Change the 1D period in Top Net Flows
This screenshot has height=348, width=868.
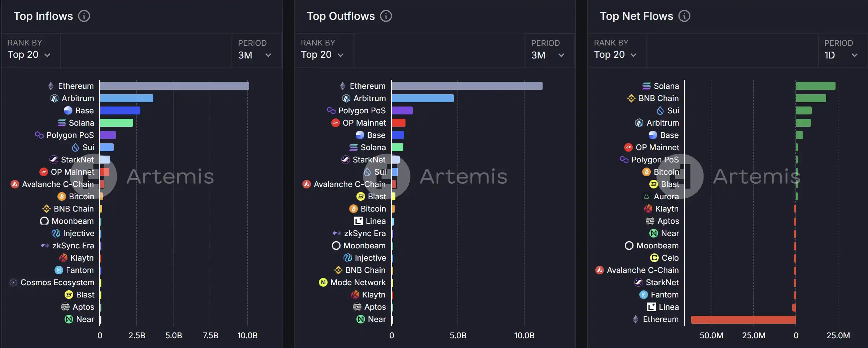(841, 55)
